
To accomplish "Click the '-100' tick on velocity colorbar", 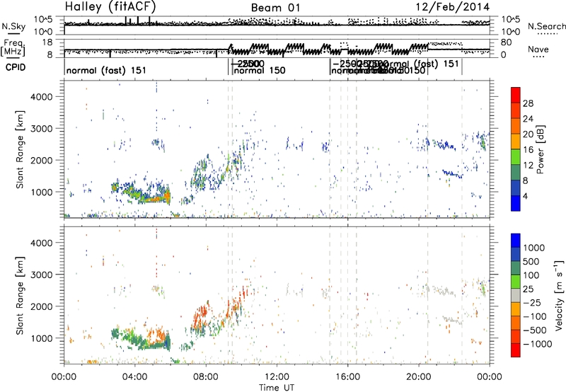I will (x=535, y=316).
